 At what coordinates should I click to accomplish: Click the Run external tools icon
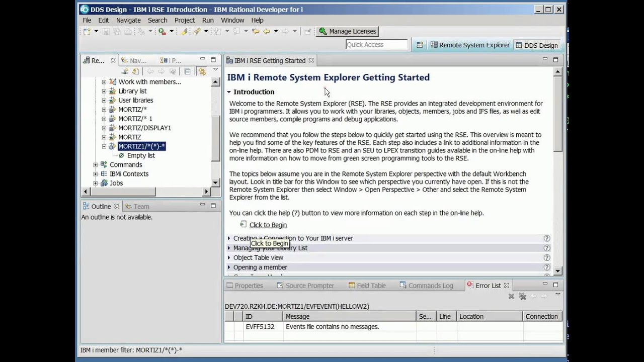point(162,31)
